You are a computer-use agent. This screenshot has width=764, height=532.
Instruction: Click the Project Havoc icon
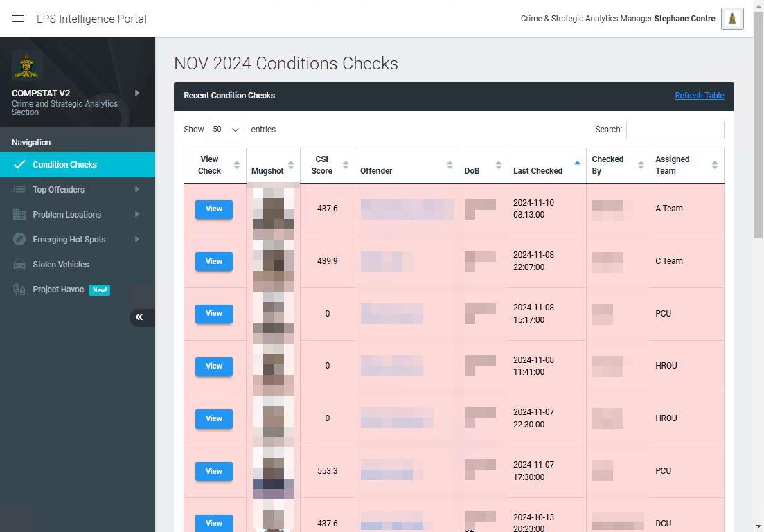19,290
